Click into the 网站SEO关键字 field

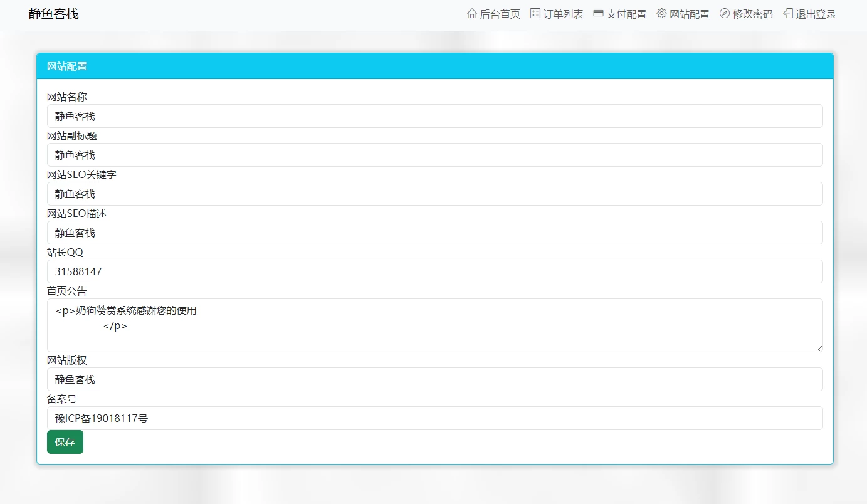(434, 194)
